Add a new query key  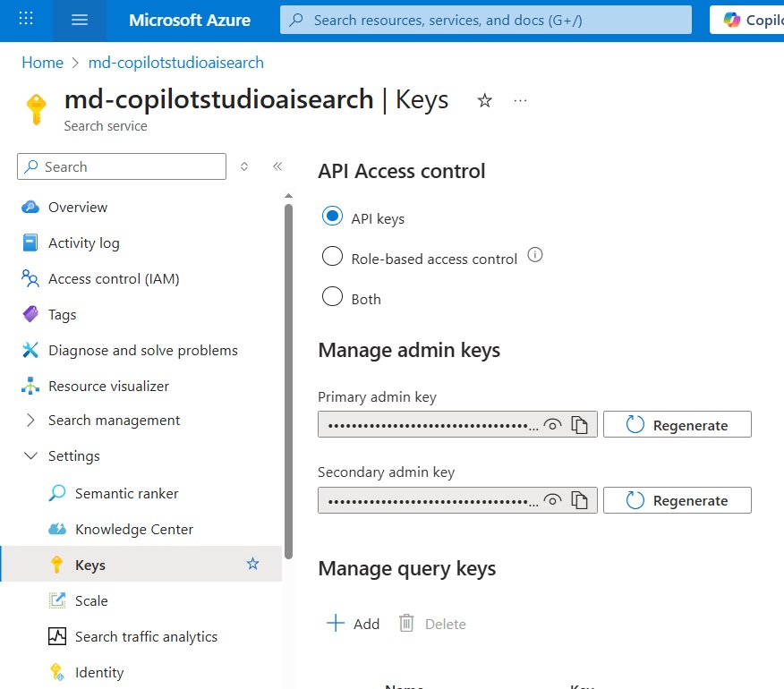[x=353, y=624]
